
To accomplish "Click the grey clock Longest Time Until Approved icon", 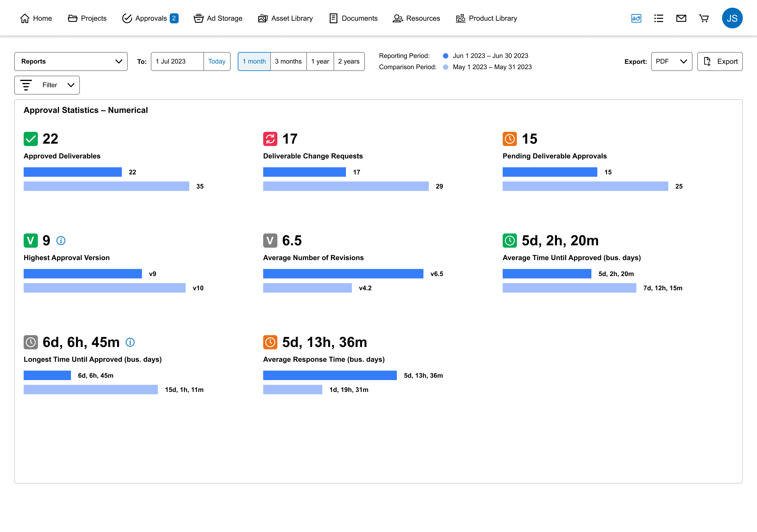I will point(31,342).
